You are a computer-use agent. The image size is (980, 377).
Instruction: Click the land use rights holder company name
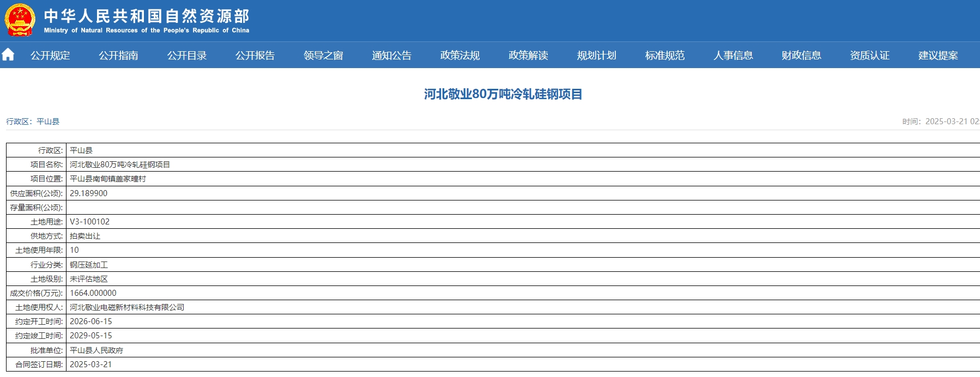[127, 307]
